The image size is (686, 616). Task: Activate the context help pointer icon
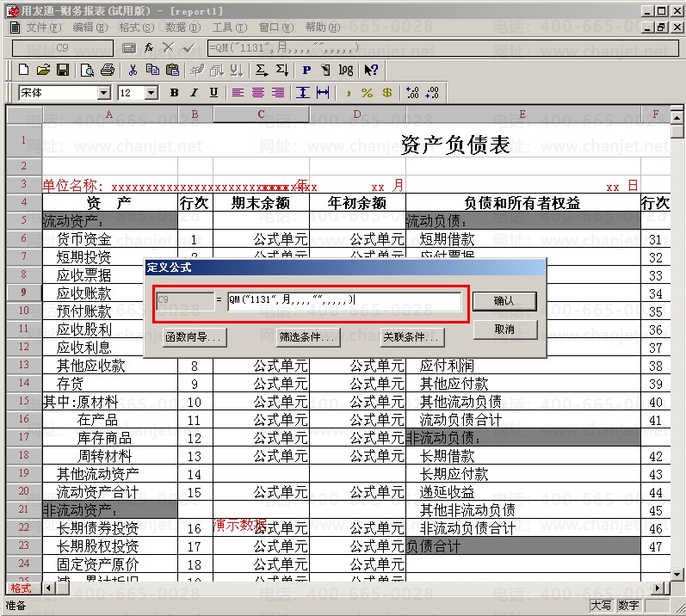(371, 70)
